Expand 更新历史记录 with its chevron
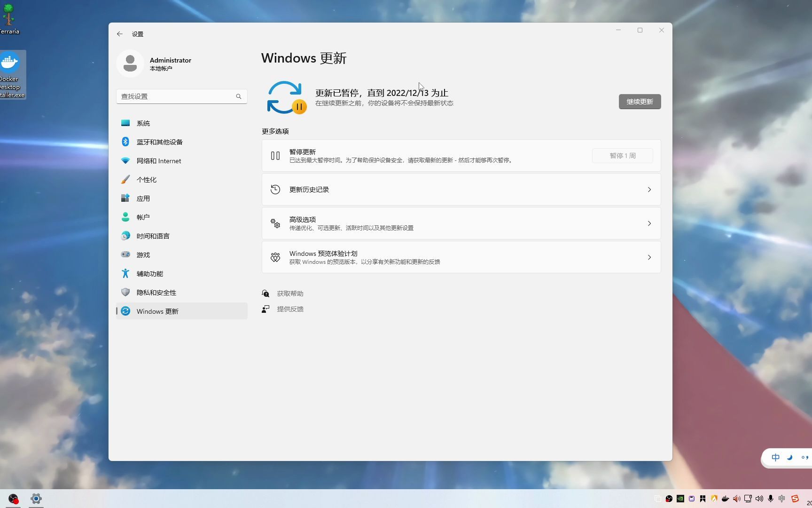812x508 pixels. pos(649,190)
